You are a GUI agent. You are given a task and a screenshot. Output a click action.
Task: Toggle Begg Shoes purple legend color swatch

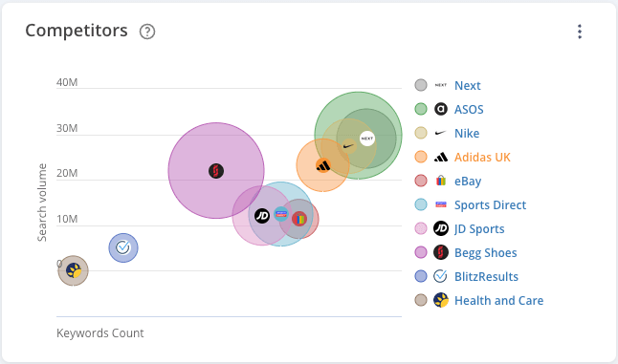tap(421, 252)
